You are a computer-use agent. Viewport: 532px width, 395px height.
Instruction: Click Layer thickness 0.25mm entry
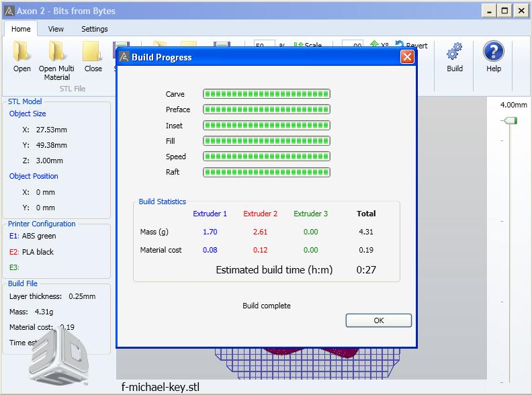(x=52, y=296)
